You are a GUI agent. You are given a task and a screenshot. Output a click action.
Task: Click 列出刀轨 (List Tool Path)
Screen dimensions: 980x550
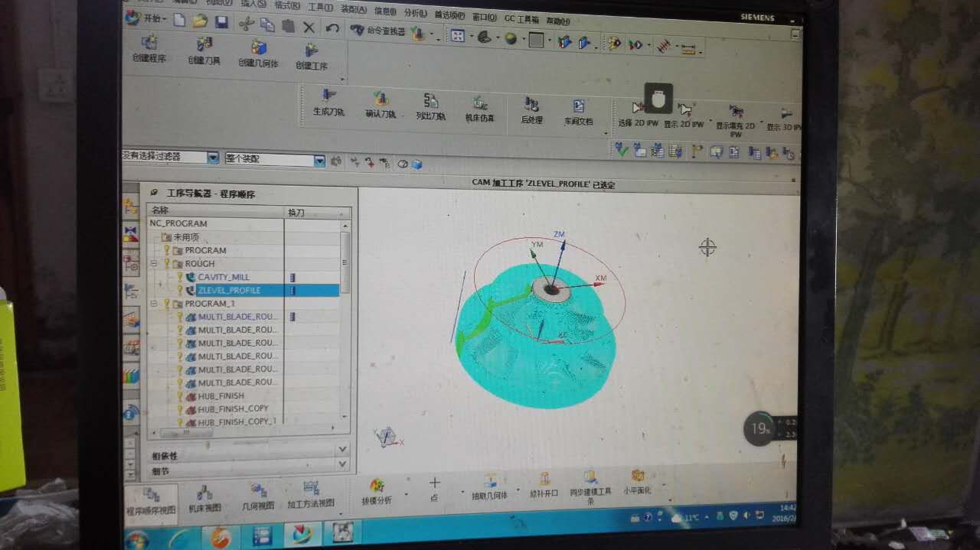click(430, 108)
